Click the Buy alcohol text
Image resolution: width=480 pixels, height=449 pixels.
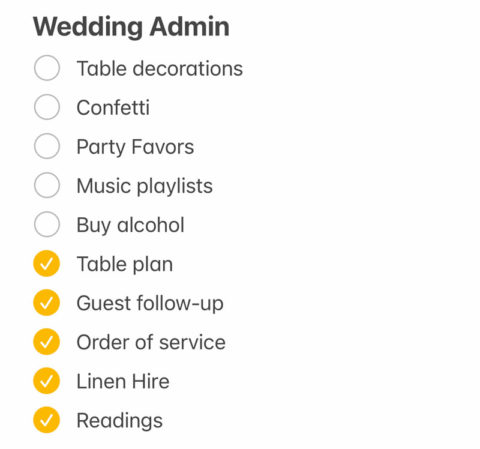pos(130,226)
